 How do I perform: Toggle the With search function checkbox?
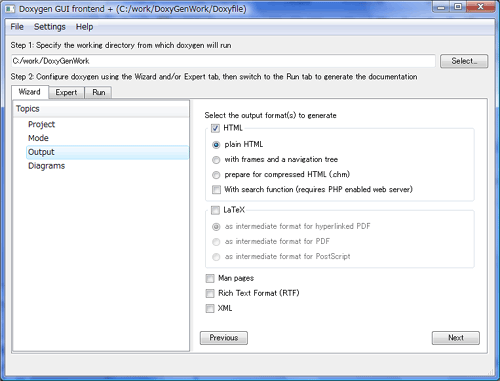click(216, 190)
